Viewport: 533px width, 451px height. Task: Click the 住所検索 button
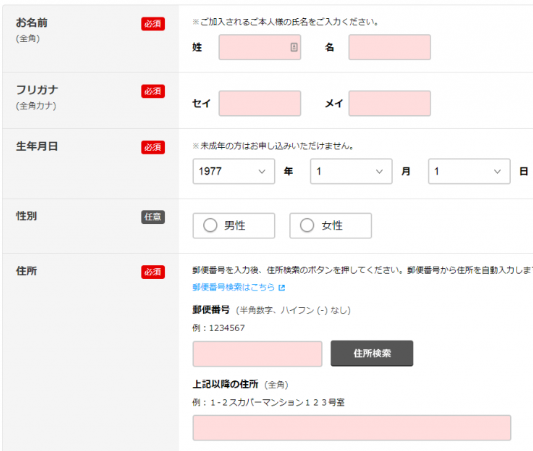coord(372,353)
